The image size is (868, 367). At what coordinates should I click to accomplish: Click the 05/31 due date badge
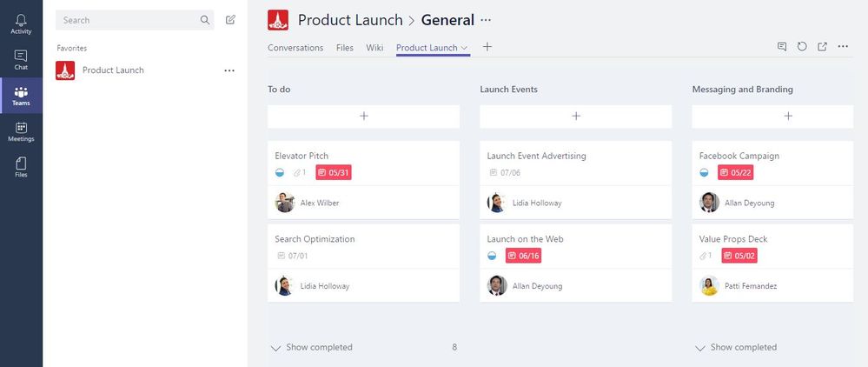[x=334, y=172]
